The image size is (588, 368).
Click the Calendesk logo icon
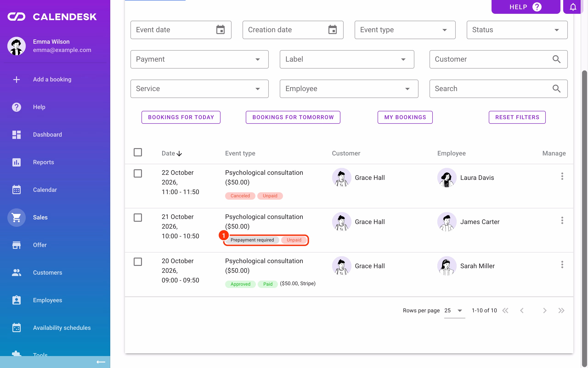pyautogui.click(x=16, y=17)
